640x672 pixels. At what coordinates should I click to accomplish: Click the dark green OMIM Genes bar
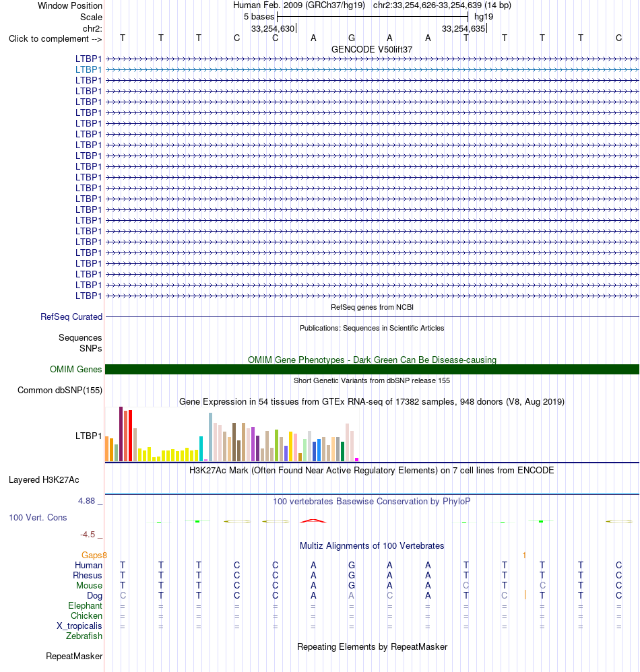[x=372, y=369]
